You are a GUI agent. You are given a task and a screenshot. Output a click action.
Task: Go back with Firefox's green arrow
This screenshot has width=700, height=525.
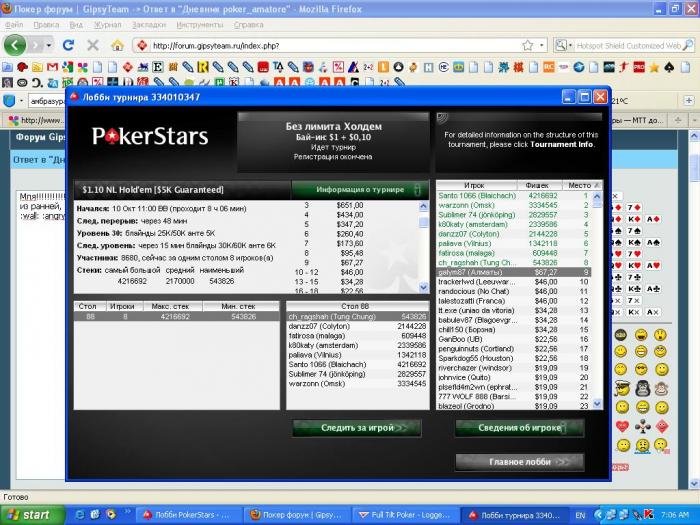coord(15,45)
